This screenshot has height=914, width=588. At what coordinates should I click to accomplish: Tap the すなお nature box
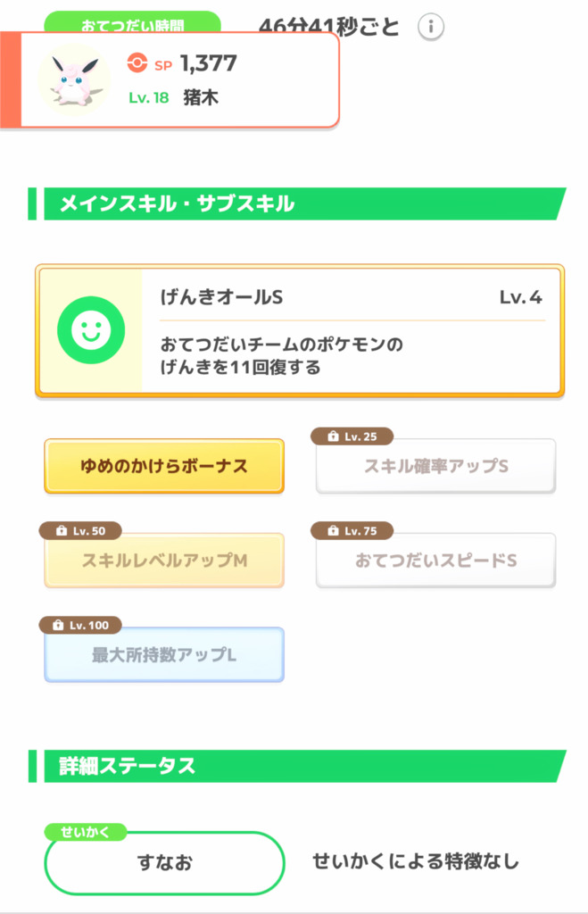point(164,863)
